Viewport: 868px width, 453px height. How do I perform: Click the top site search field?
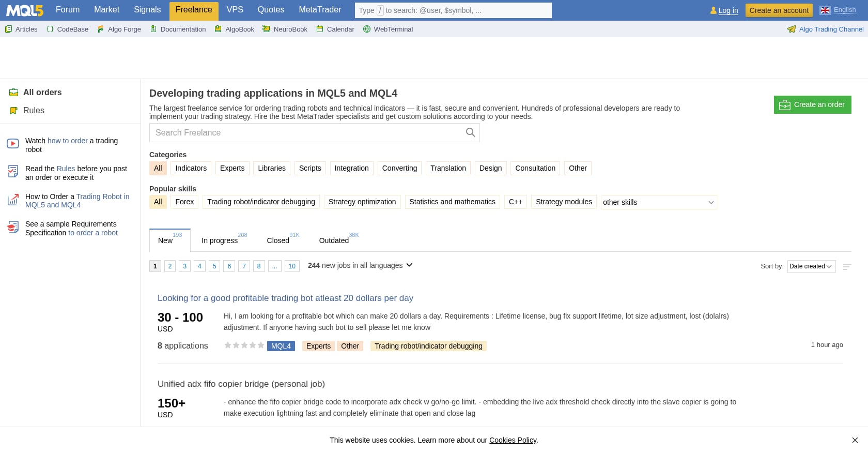pos(453,10)
